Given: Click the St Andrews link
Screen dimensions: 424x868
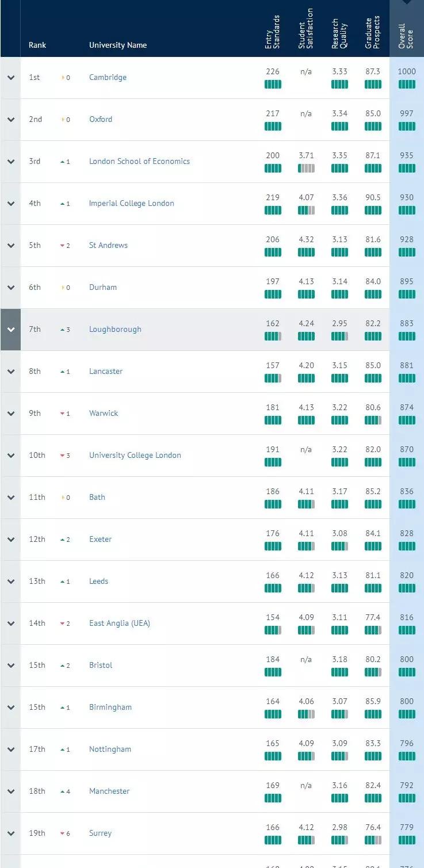Looking at the screenshot, I should pyautogui.click(x=108, y=246).
